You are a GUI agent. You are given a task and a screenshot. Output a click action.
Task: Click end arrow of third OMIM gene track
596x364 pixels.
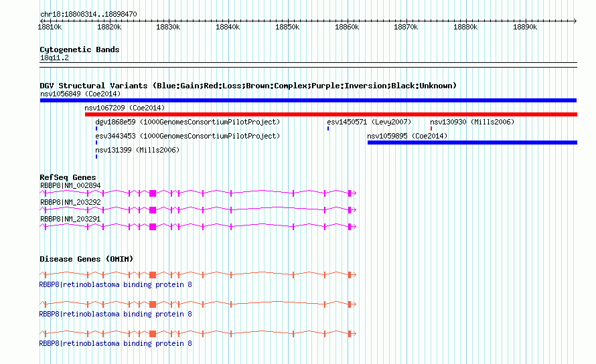[x=354, y=334]
